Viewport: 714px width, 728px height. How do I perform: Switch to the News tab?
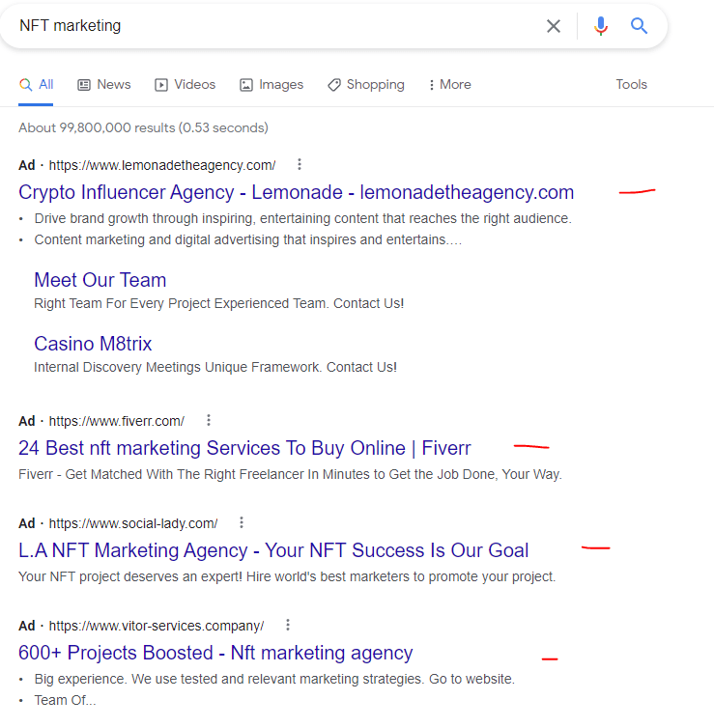click(104, 85)
